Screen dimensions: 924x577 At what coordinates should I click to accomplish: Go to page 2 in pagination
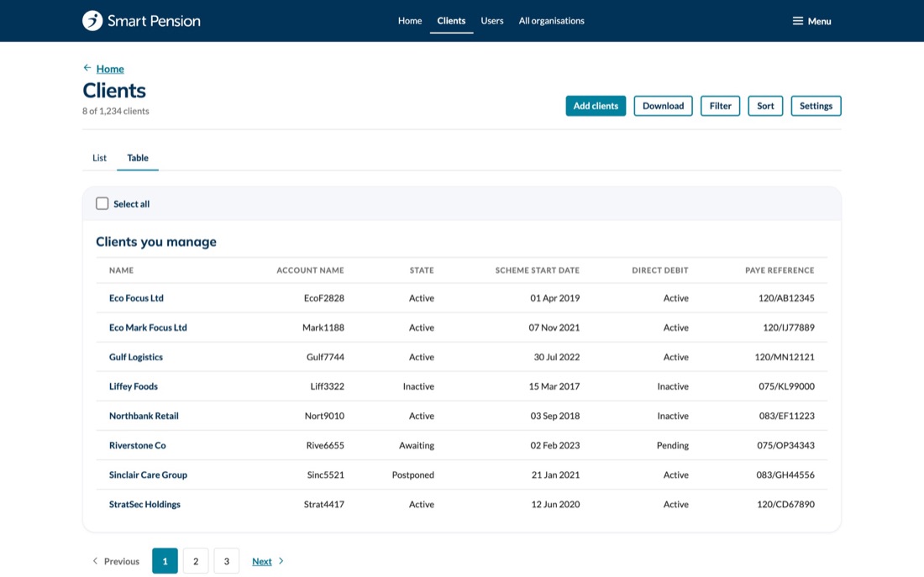click(x=196, y=561)
